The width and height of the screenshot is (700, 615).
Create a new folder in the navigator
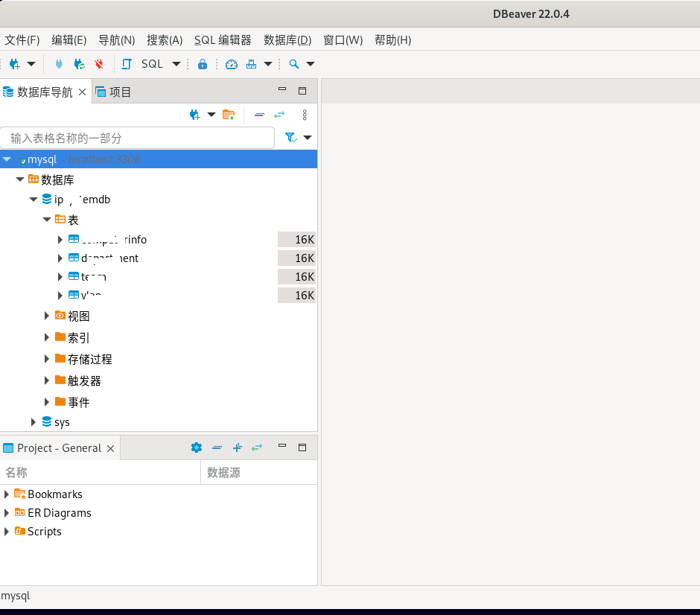click(229, 115)
